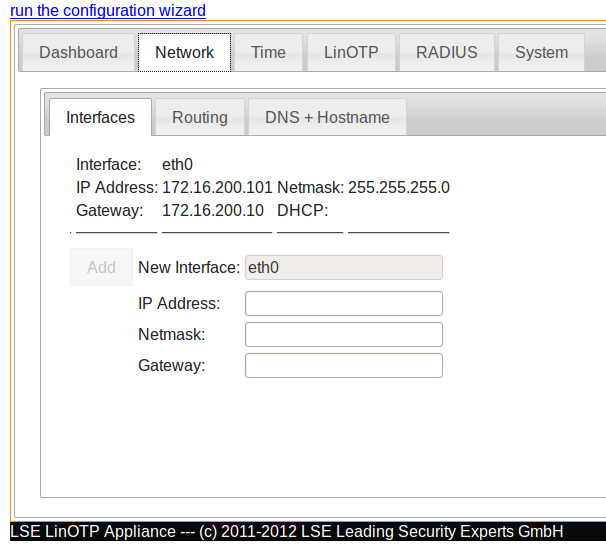606x553 pixels.
Task: Click the empty IP Address input box
Action: (x=343, y=303)
